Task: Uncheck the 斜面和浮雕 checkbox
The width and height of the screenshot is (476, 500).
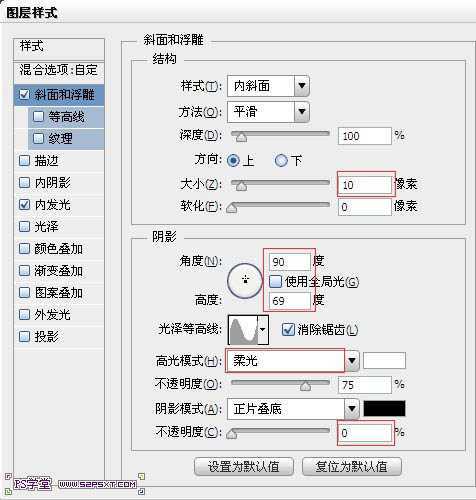Action: pos(24,95)
